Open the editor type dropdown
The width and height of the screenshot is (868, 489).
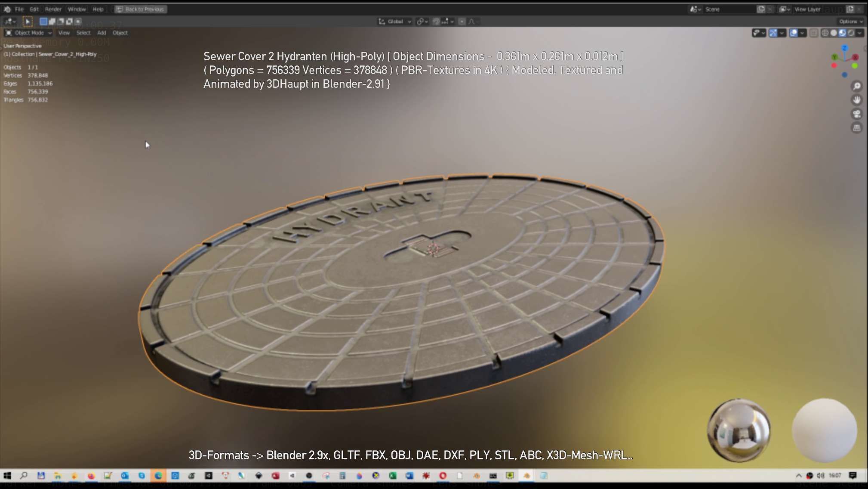[x=9, y=21]
